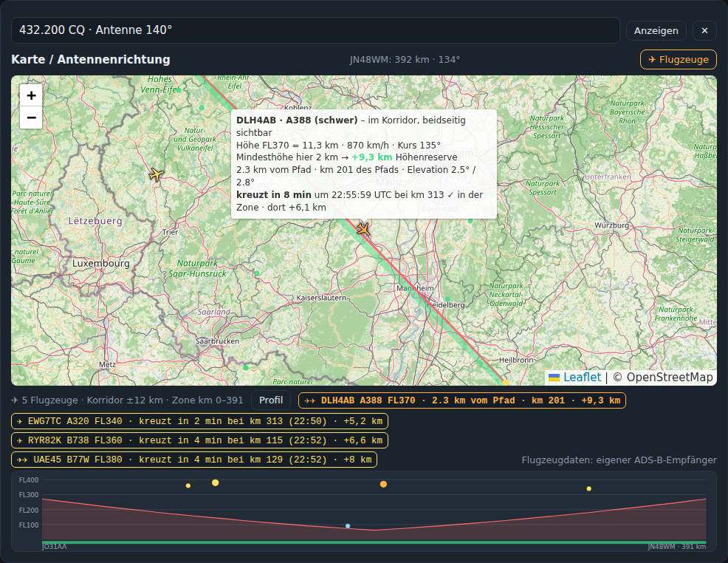Click the 'Flugzeugdaten: eigener ADS-B-Empfänger' note
This screenshot has height=563, width=728.
pos(619,460)
